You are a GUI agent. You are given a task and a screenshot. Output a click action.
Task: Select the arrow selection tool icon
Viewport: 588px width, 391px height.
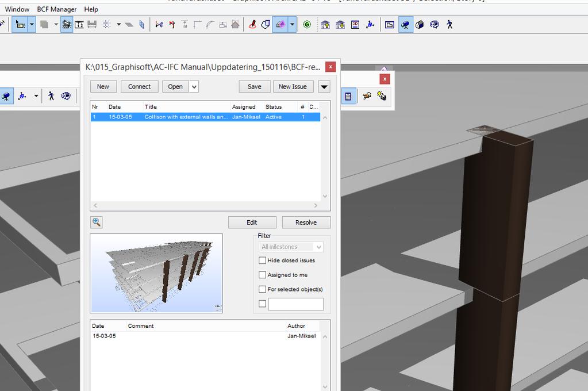click(20, 25)
